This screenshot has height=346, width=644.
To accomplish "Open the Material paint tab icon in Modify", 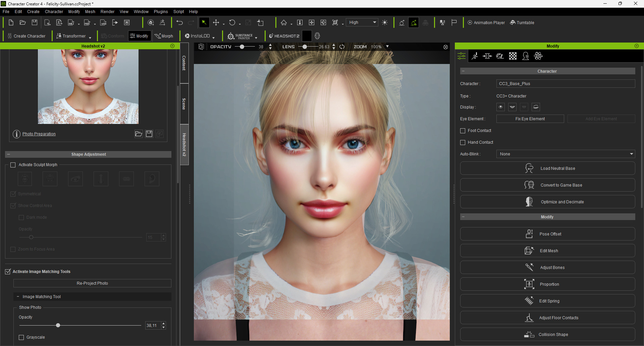I will pyautogui.click(x=500, y=56).
